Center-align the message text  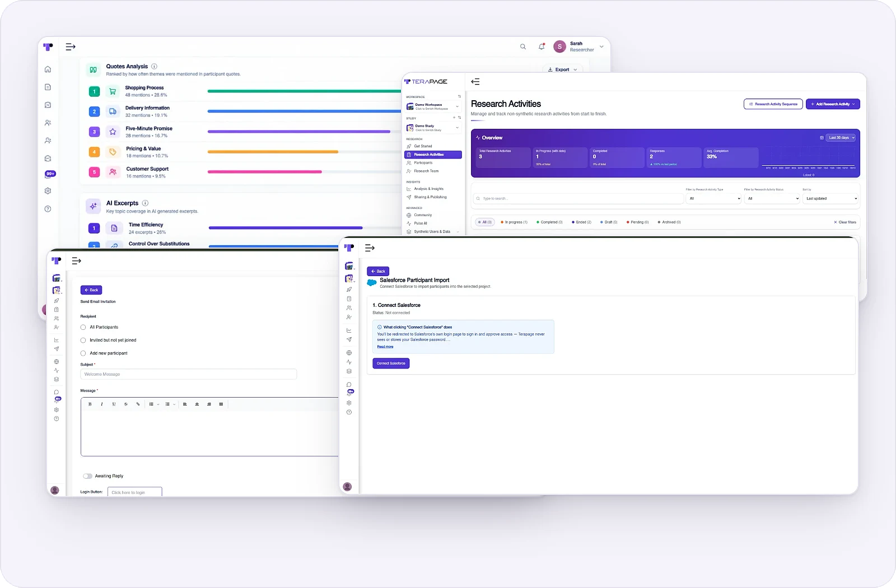tap(197, 404)
